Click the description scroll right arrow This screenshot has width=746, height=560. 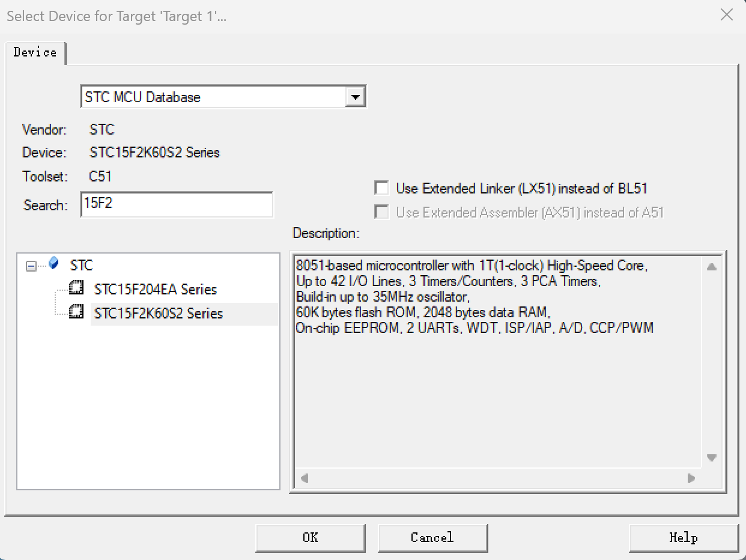(691, 479)
